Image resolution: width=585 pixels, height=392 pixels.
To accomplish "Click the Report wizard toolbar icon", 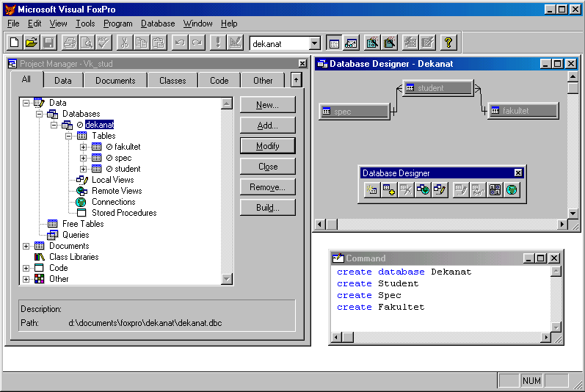I will click(390, 43).
